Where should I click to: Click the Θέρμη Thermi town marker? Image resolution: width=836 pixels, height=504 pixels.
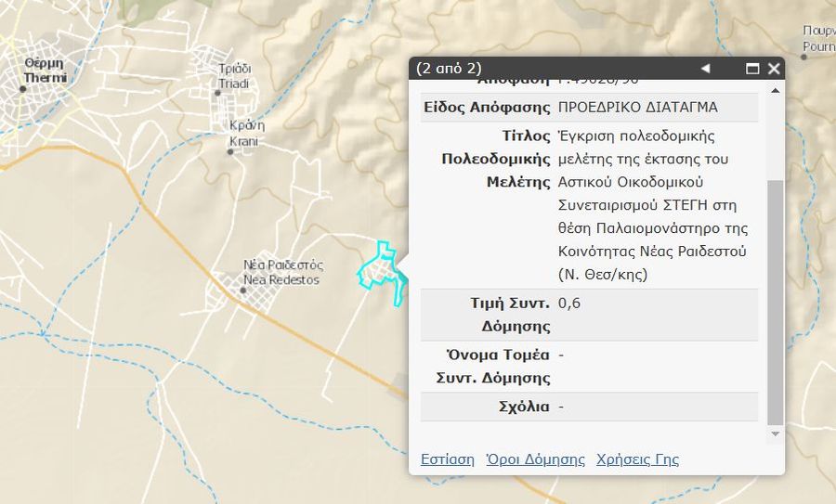(23, 89)
